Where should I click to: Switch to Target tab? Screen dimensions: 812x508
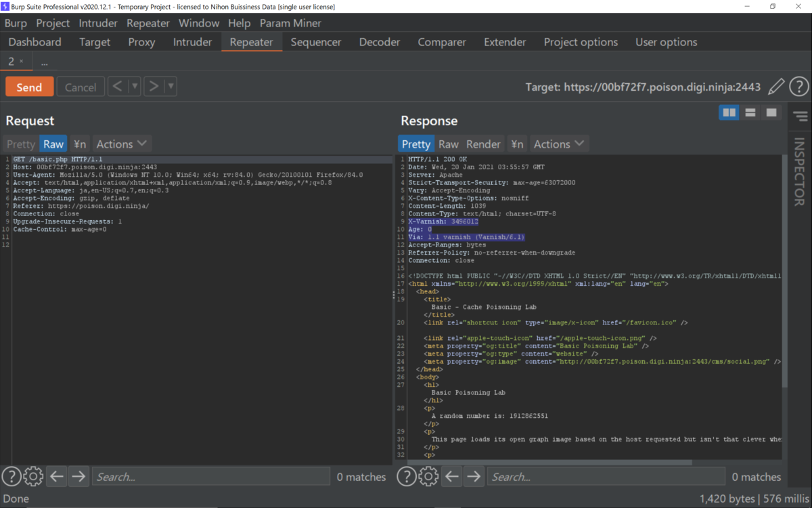point(95,42)
